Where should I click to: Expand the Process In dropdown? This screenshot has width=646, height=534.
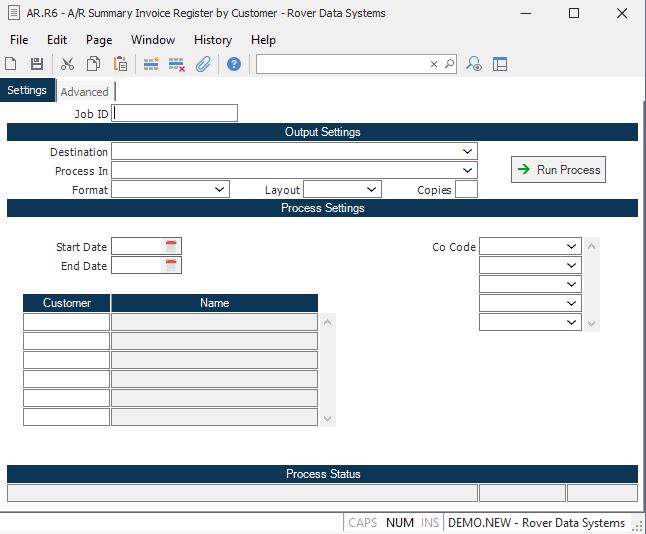[x=468, y=171]
